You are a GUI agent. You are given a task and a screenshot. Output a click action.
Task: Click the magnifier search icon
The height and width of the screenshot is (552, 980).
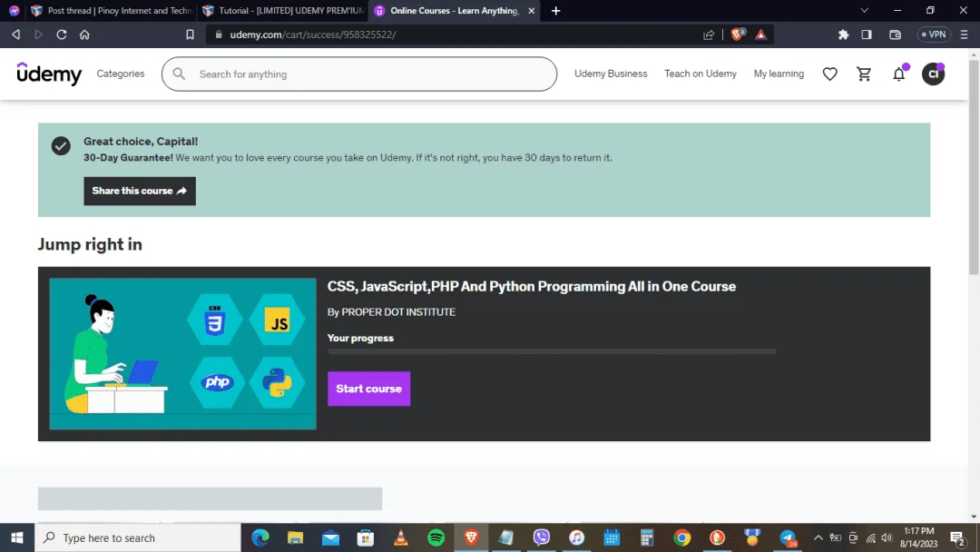tap(179, 74)
